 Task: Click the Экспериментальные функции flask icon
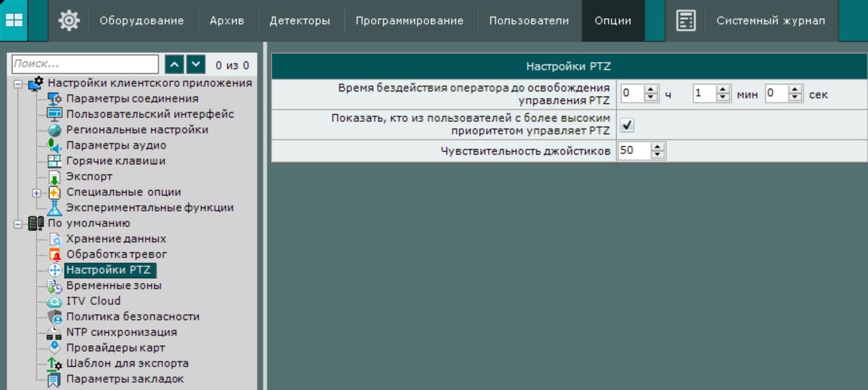[55, 208]
